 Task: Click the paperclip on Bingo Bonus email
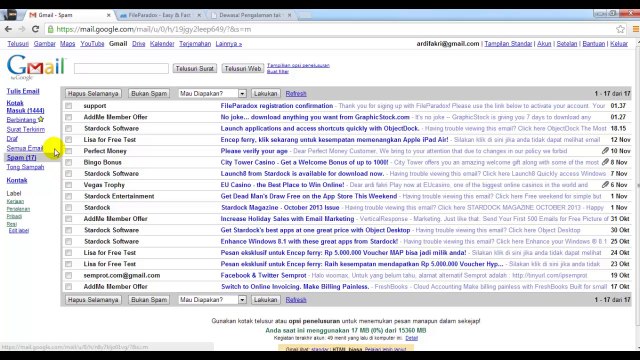tap(605, 162)
